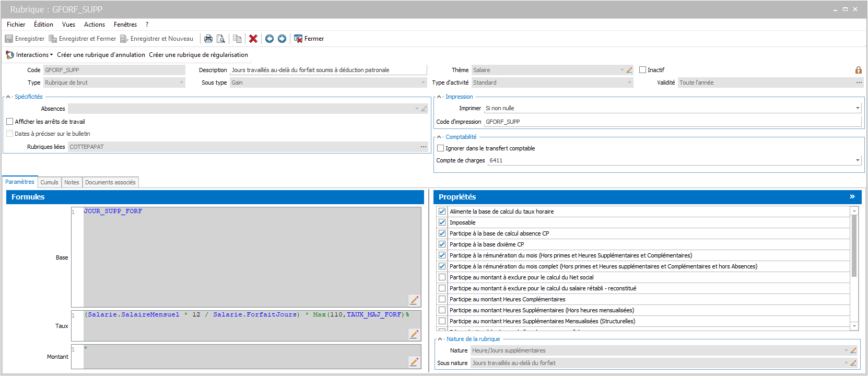Open the Actions menu
Screen dimensions: 868x376
click(x=95, y=25)
